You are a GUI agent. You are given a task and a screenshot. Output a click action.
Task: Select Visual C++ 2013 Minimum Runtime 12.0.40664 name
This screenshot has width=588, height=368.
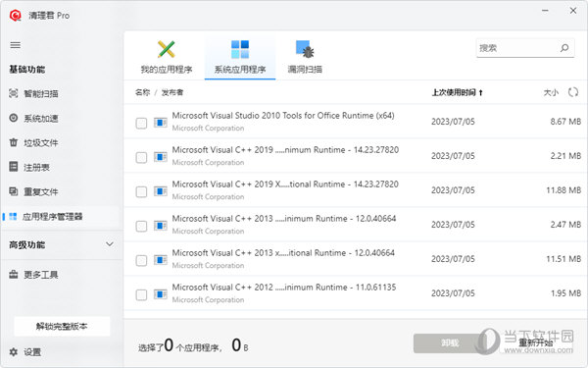[x=284, y=219]
